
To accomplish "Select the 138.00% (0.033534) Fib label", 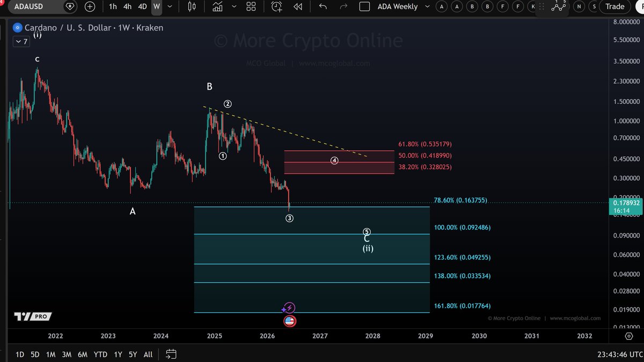I will 462,276.
